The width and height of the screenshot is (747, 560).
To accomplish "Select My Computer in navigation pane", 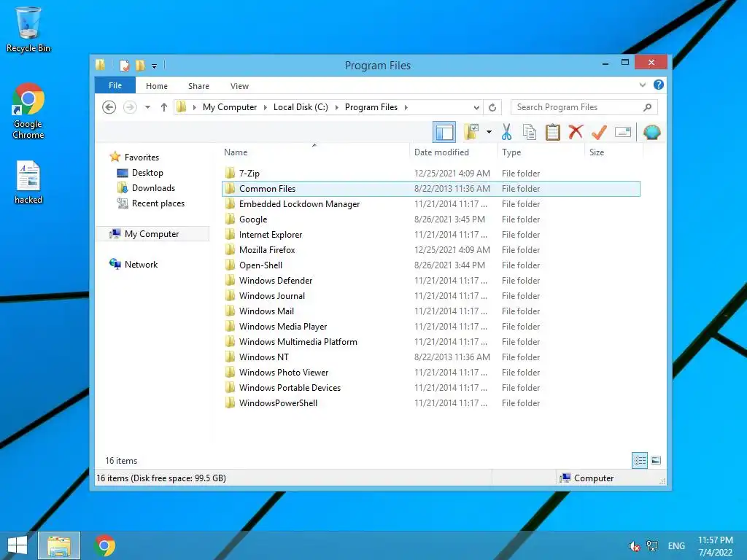I will point(152,234).
